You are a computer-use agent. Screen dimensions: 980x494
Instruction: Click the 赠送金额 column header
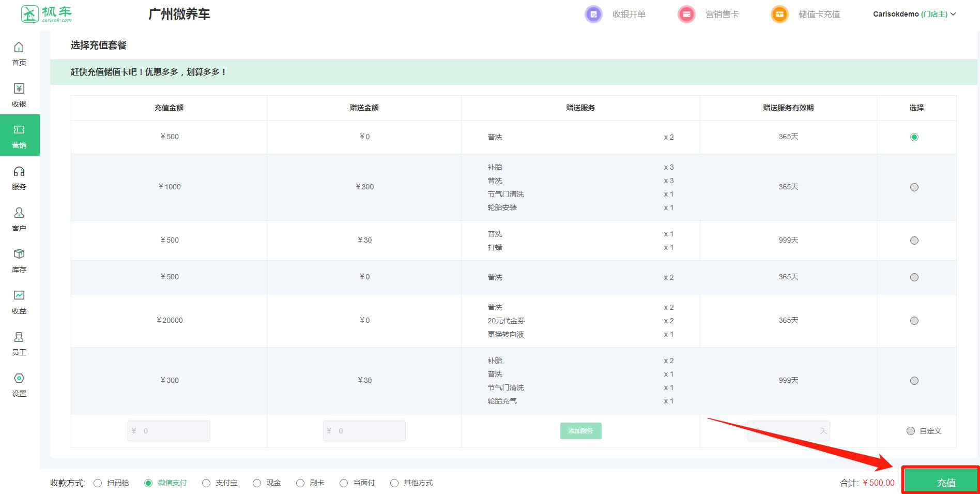(x=364, y=108)
